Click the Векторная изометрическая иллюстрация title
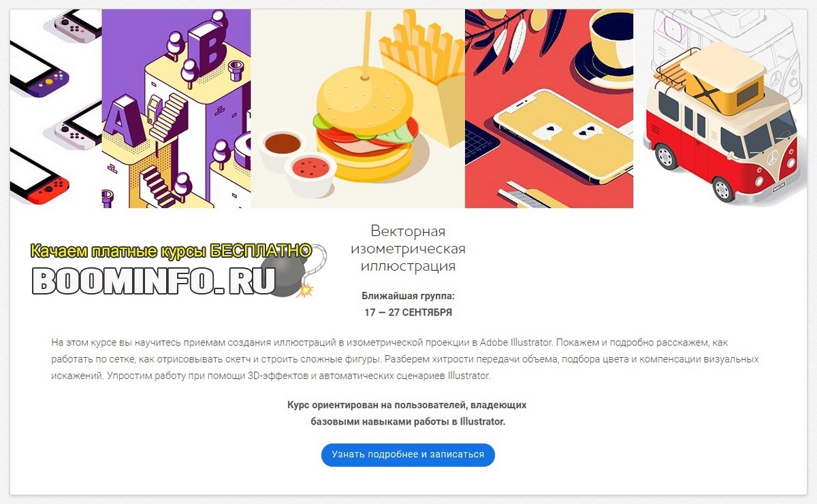Image resolution: width=817 pixels, height=504 pixels. pyautogui.click(x=408, y=248)
